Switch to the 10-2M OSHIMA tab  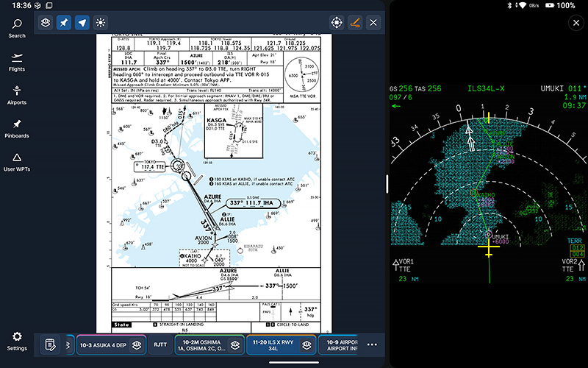(x=201, y=345)
